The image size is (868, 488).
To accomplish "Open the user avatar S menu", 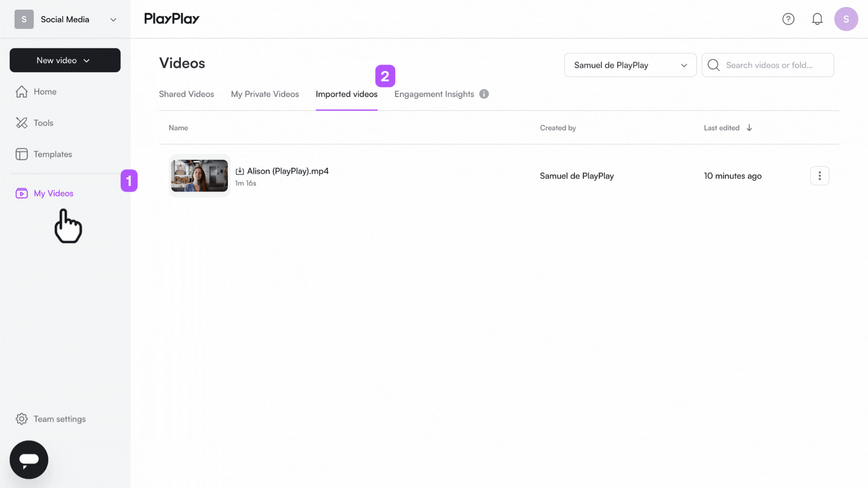I will (846, 19).
